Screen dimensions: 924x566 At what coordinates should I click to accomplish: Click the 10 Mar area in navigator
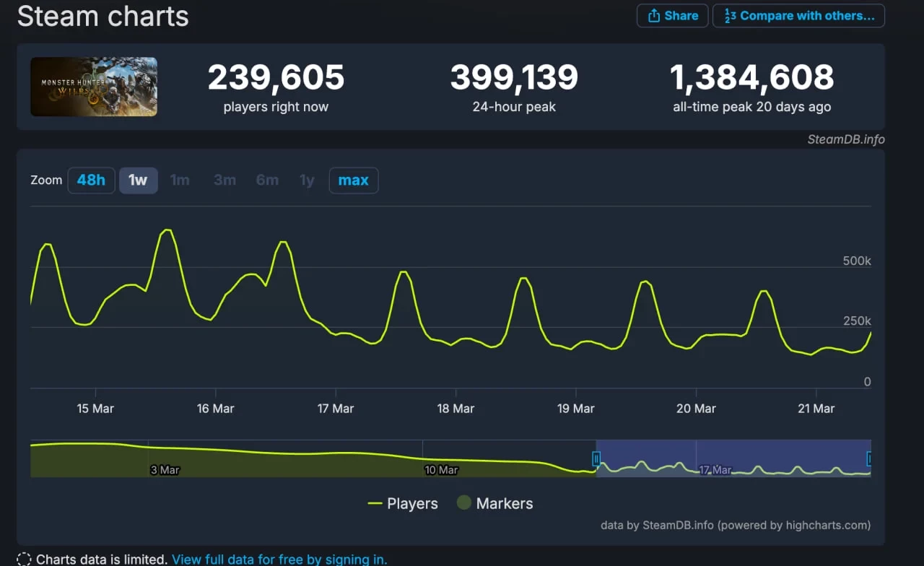(440, 470)
